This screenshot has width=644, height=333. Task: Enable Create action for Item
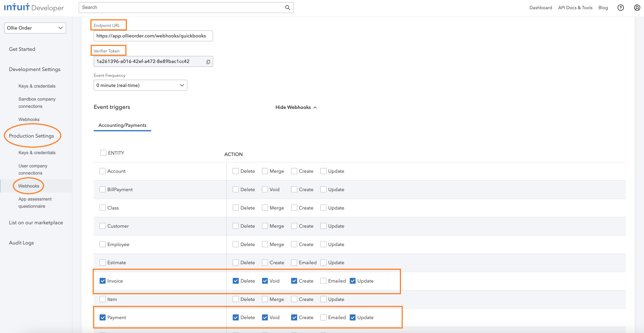294,299
